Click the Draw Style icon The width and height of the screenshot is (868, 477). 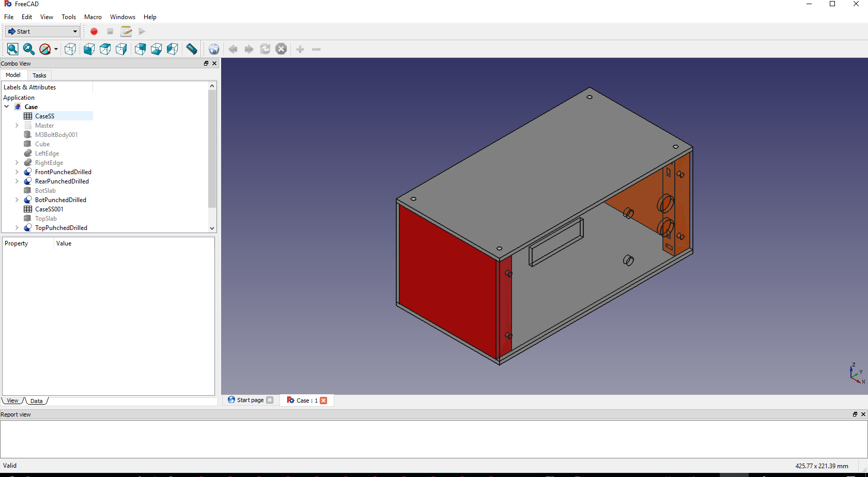coord(45,49)
